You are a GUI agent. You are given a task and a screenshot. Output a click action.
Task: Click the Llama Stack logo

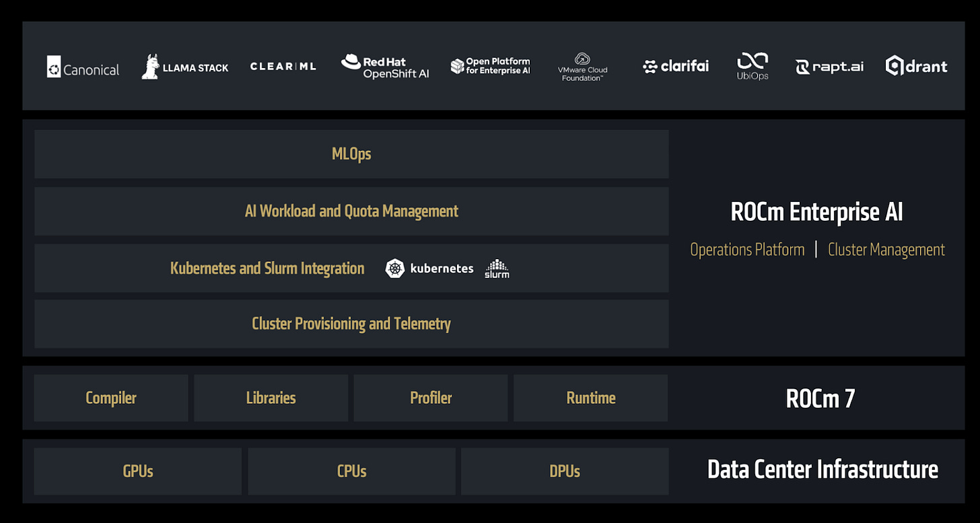[x=185, y=67]
